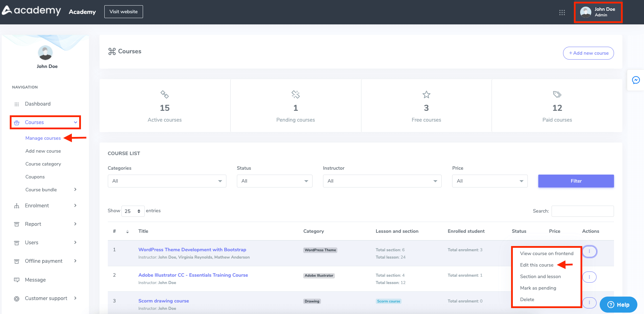644x314 pixels.
Task: Open the Messenger chat icon
Action: coord(636,80)
